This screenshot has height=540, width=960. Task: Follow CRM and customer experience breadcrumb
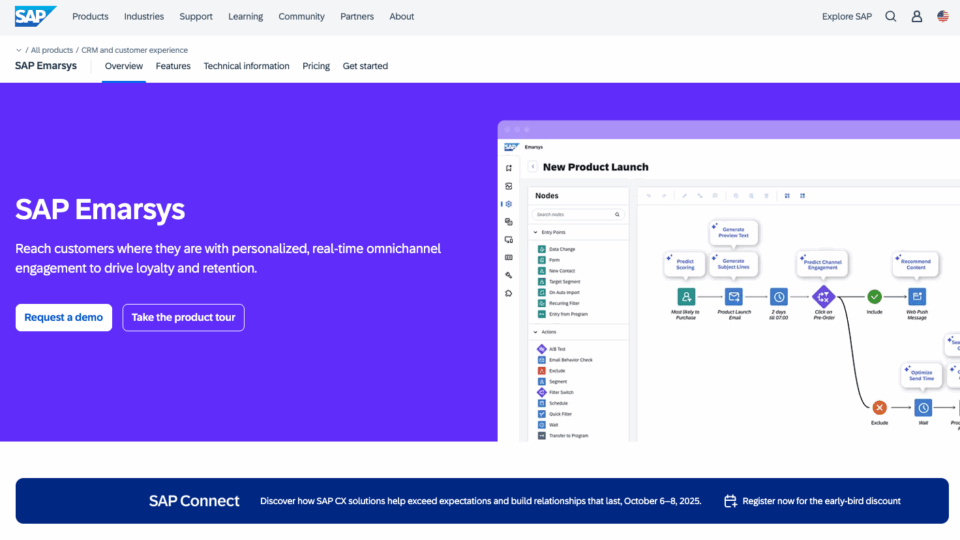tap(135, 50)
